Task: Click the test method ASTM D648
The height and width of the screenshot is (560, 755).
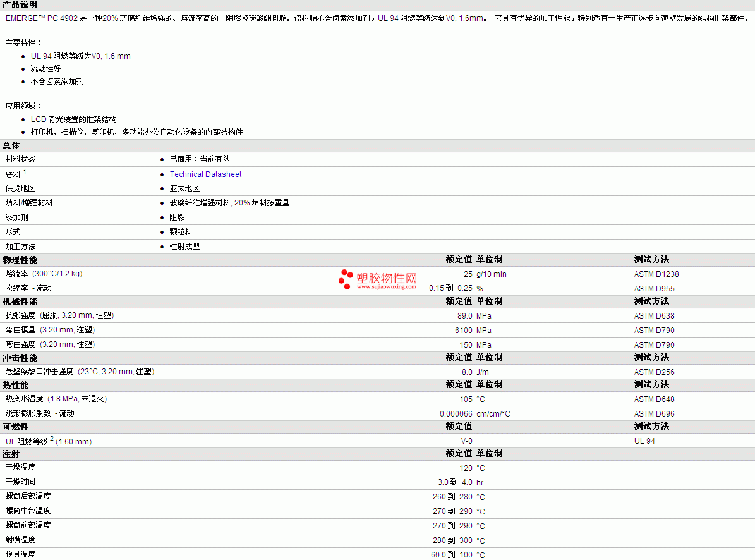Action: [655, 399]
